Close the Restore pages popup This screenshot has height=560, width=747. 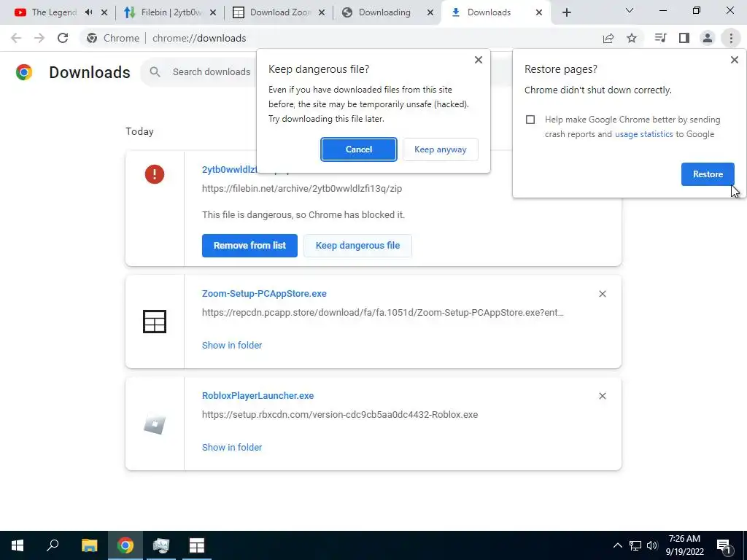734,60
